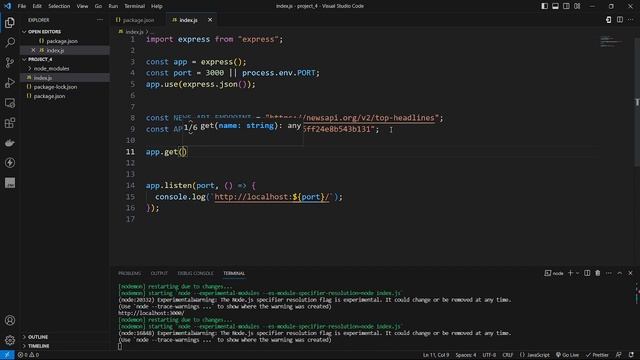This screenshot has width=640, height=360.
Task: Select package.json in Open Editors
Action: [x=62, y=41]
